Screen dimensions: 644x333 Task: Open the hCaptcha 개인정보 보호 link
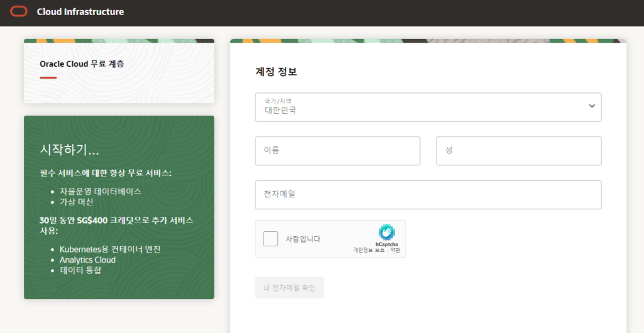click(369, 250)
